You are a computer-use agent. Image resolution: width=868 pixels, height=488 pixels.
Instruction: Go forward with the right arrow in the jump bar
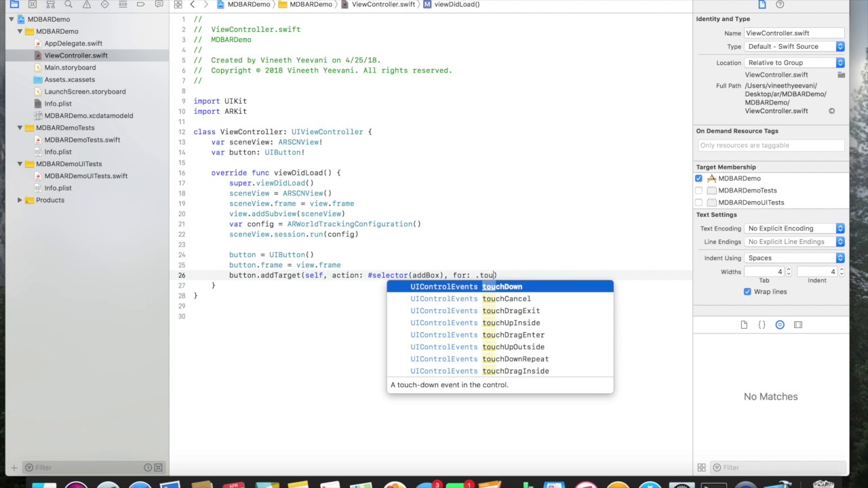205,4
